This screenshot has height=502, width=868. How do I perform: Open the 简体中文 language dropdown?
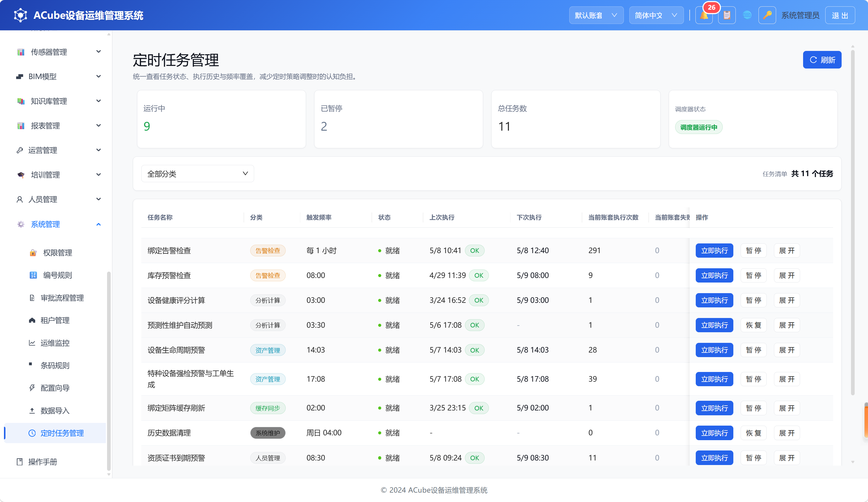[656, 15]
